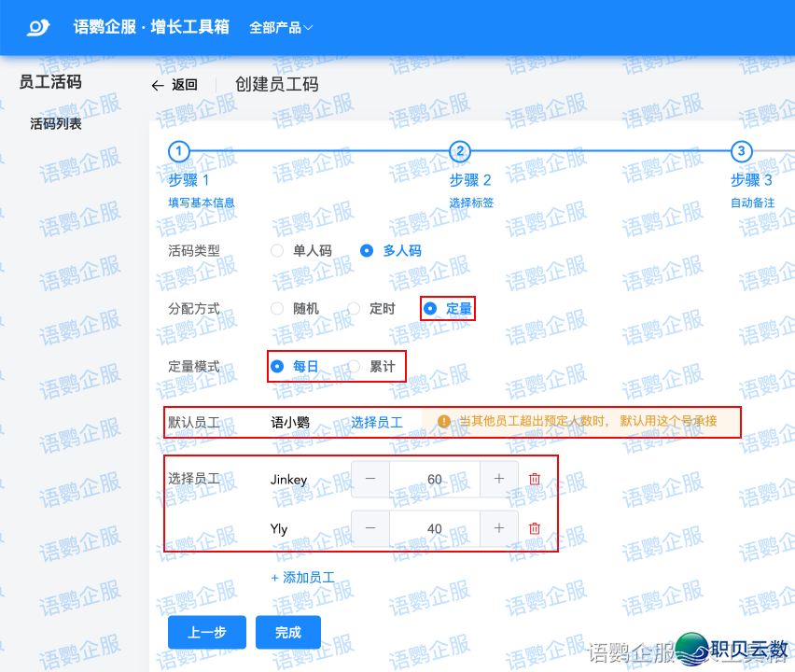The height and width of the screenshot is (672, 795).
Task: Delete Yly with the trash icon
Action: tap(535, 528)
